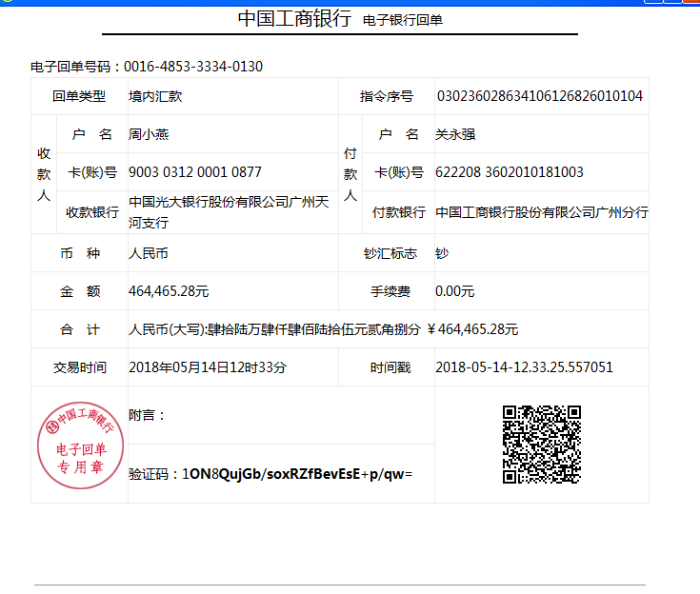Click the value 境内汇款

click(x=155, y=96)
